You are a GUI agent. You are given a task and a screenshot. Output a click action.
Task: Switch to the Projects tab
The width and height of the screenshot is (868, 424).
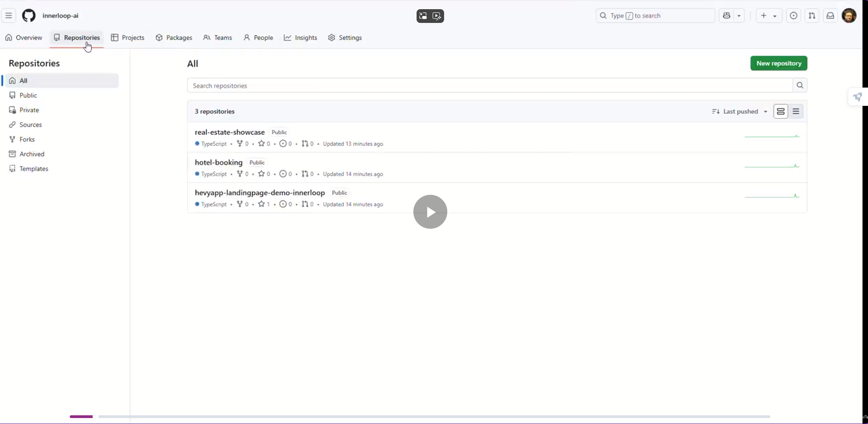click(128, 38)
